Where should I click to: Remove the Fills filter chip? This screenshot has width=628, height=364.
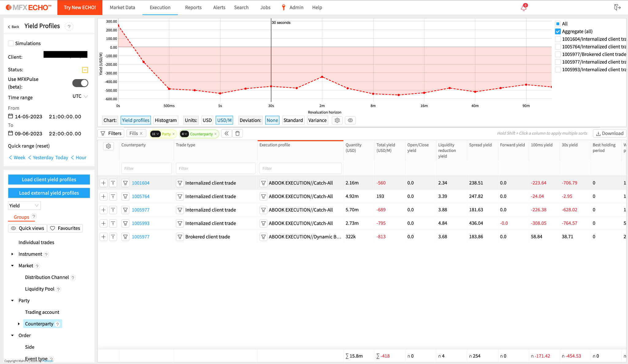point(141,133)
